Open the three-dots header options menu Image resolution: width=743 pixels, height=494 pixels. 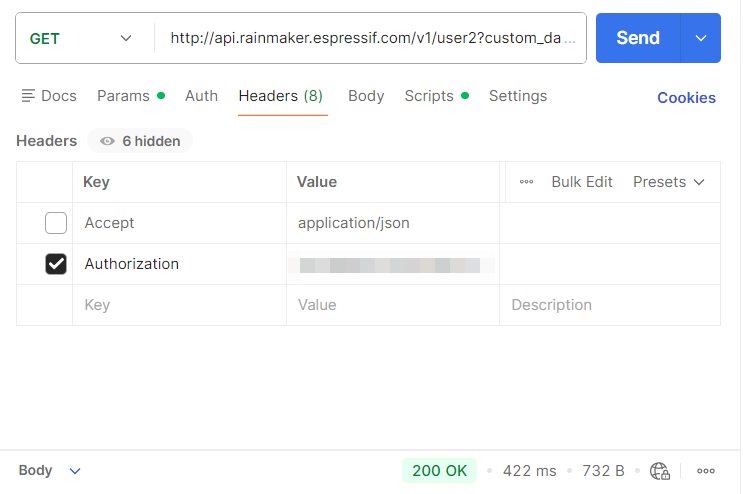526,182
